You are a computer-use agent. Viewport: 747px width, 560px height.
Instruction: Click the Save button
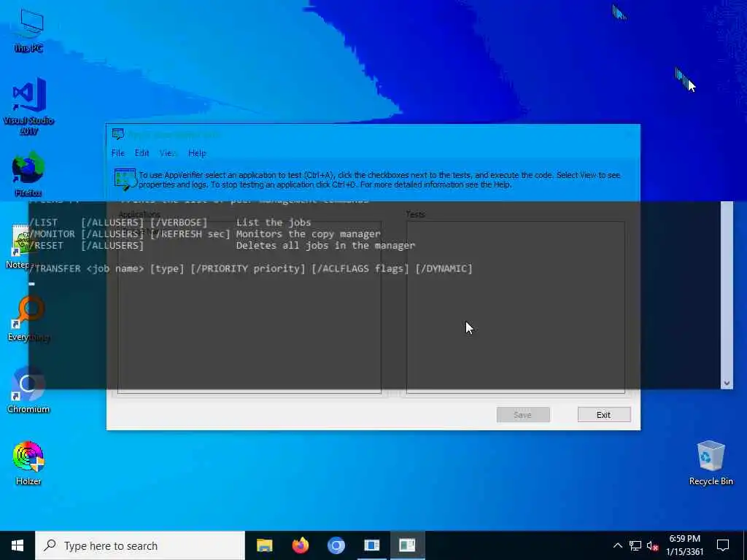522,415
